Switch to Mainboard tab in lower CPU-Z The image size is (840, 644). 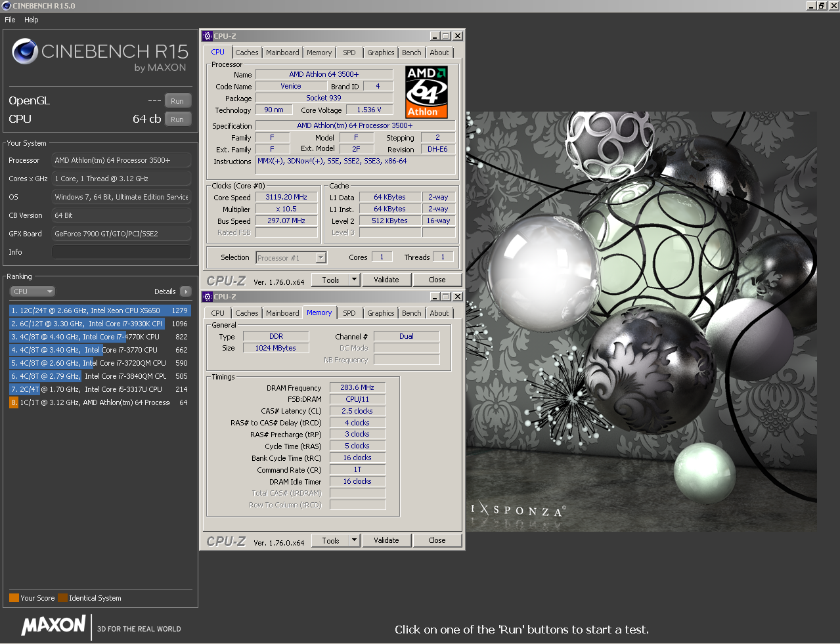pyautogui.click(x=282, y=313)
